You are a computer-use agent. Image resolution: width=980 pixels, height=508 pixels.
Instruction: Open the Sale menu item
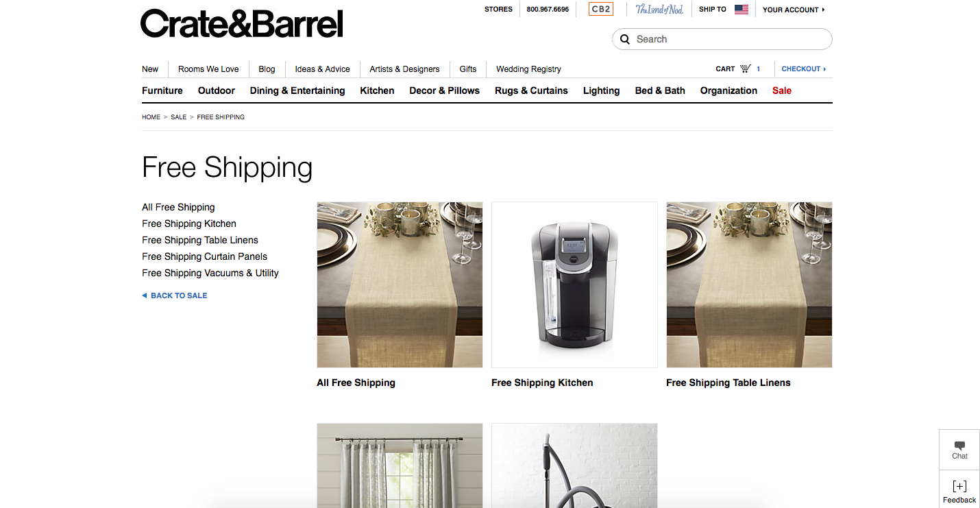782,90
